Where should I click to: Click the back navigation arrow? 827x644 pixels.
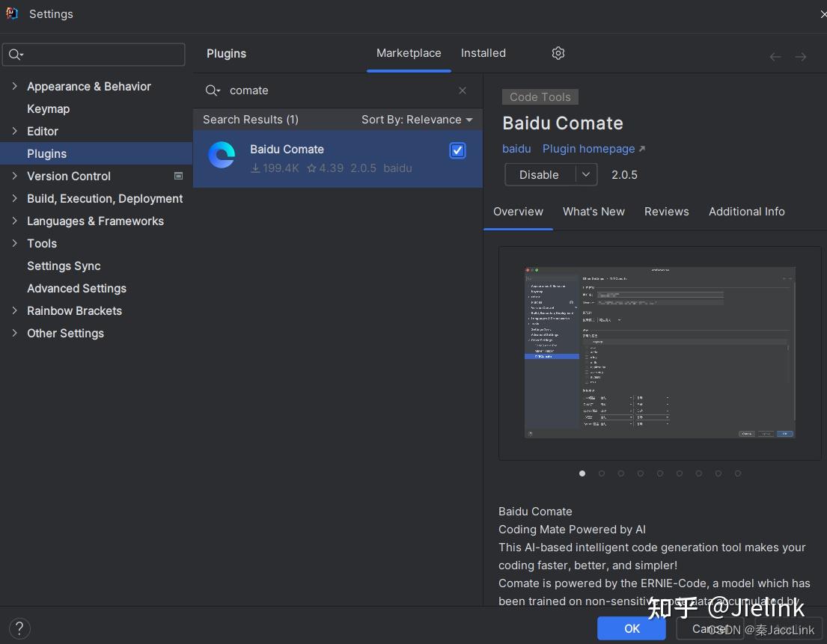pyautogui.click(x=775, y=56)
